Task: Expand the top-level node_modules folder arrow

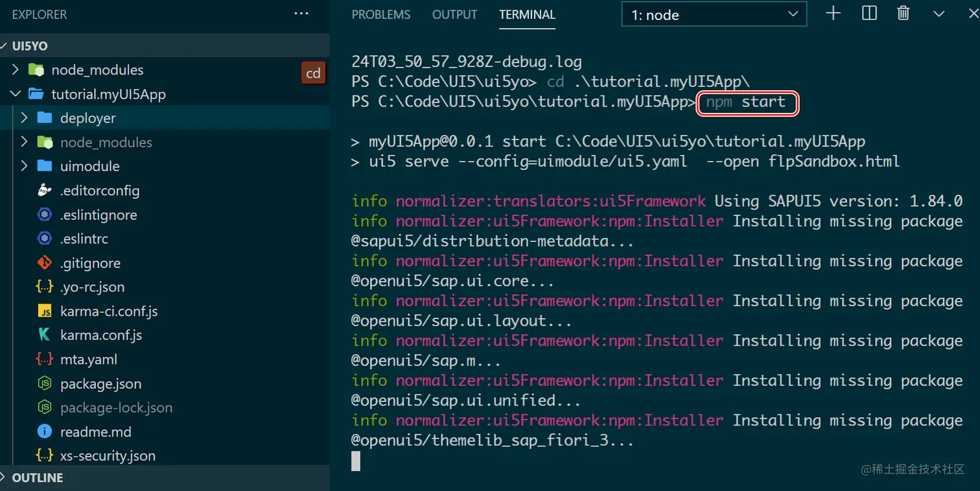Action: [16, 69]
